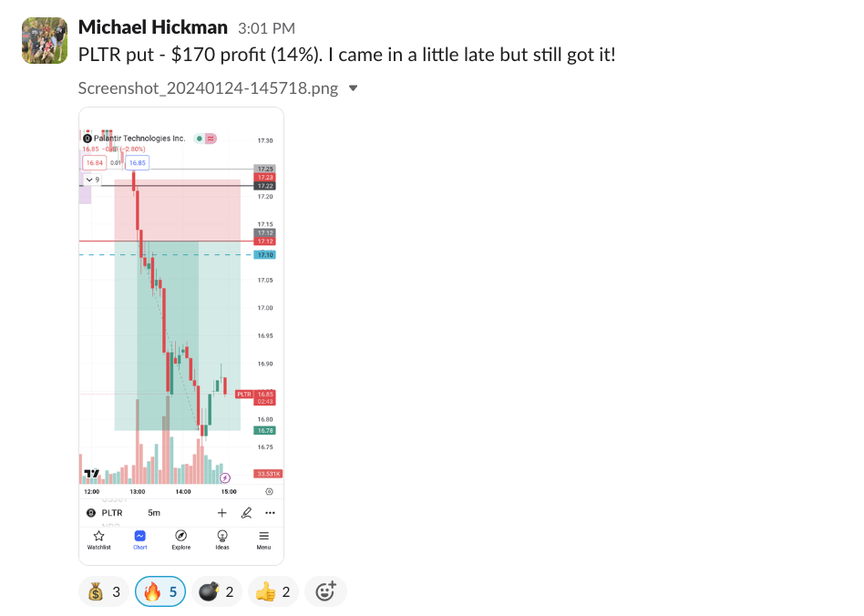Viewport: 864px width, 616px height.
Task: Add a new emoji reaction
Action: 325,592
